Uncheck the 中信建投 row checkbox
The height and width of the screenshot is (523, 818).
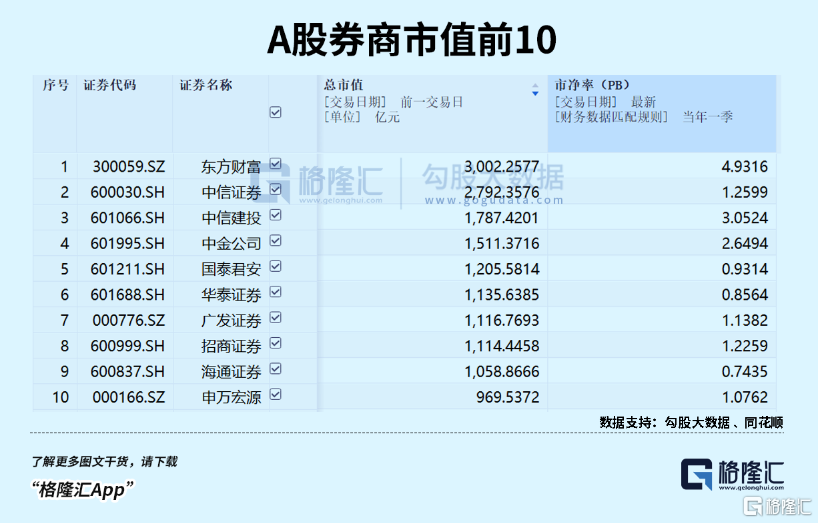[275, 215]
